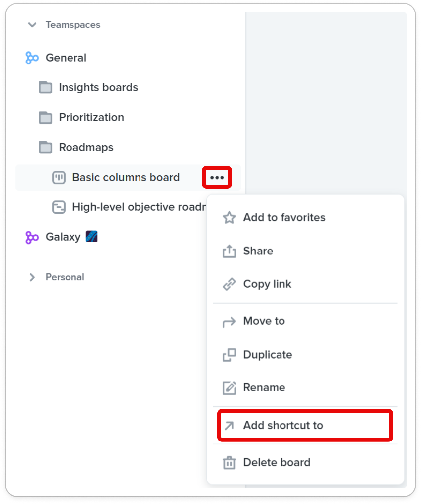Click the Galaxy emoji thumbnail image
The image size is (421, 504).
92,237
